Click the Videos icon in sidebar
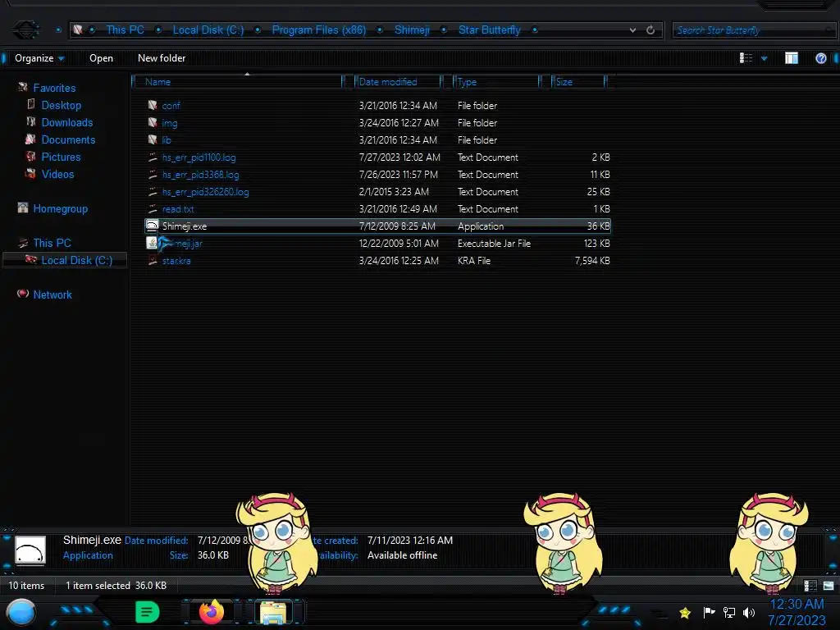 pyautogui.click(x=30, y=174)
